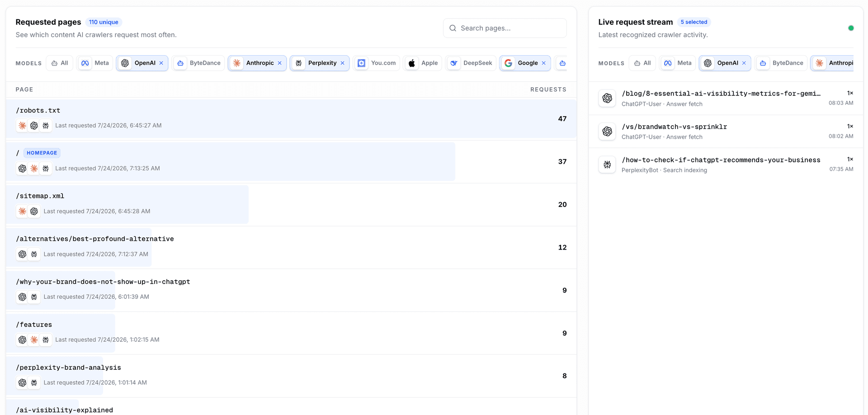The width and height of the screenshot is (868, 415).
Task: Click the Meta logo icon in Requested pages filters
Action: pos(85,63)
